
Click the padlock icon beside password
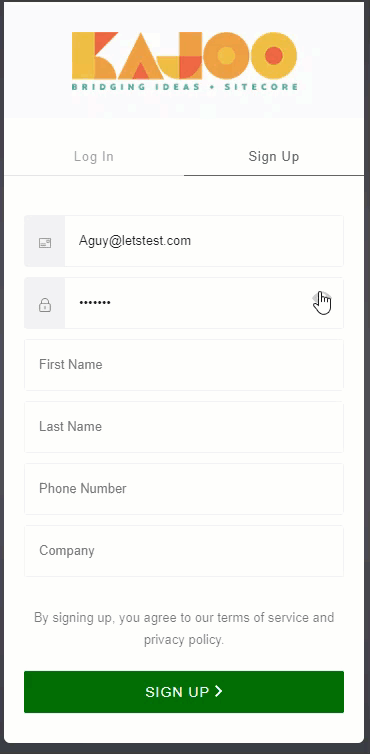tap(45, 305)
